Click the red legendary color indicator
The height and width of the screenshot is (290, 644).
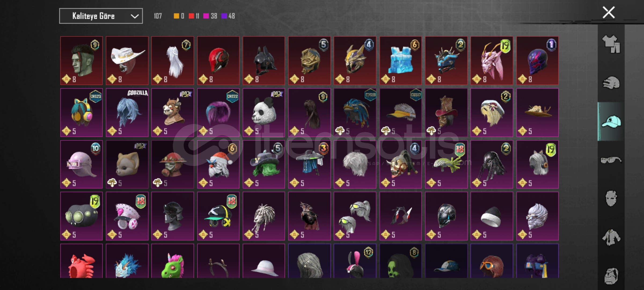(191, 16)
